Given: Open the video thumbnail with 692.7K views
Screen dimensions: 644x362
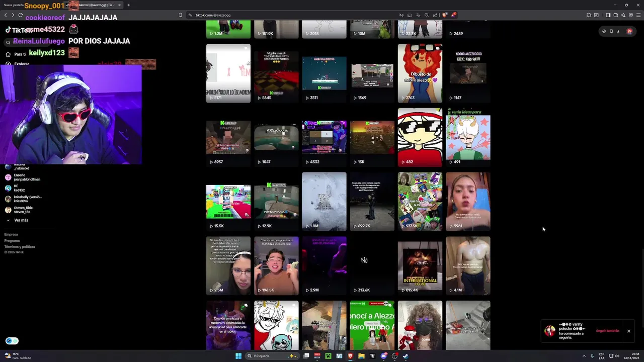Looking at the screenshot, I should click(372, 201).
